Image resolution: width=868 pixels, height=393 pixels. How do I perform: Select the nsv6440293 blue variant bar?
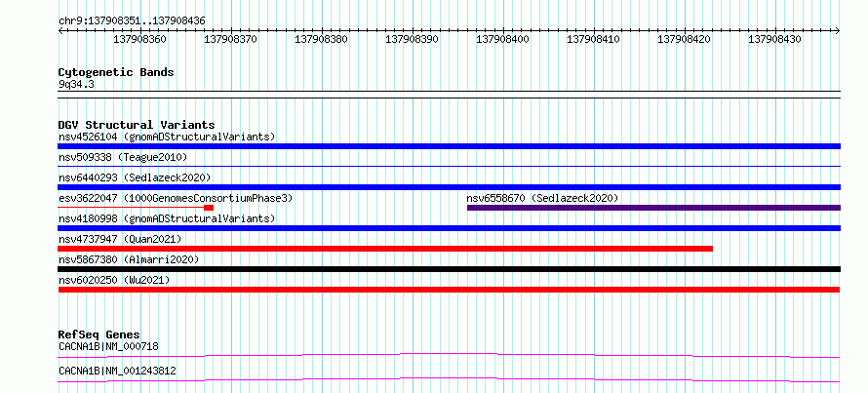point(449,187)
